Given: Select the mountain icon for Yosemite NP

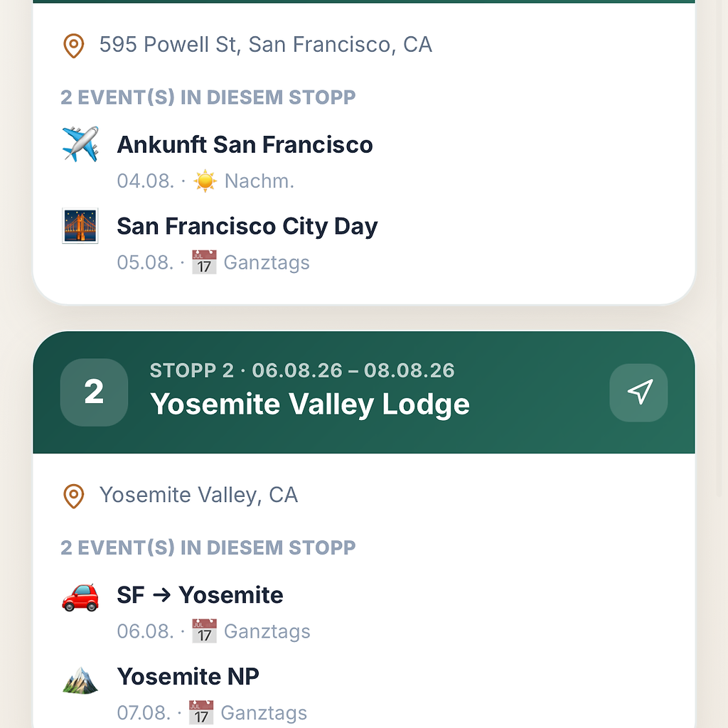Looking at the screenshot, I should click(80, 680).
